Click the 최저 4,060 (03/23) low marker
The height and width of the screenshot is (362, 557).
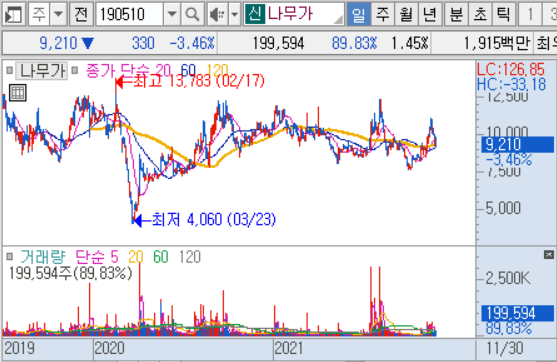(205, 220)
